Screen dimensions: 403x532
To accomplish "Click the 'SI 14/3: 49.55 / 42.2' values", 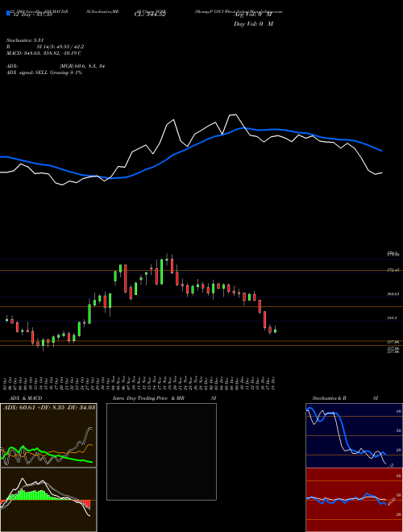I will pos(60,47).
